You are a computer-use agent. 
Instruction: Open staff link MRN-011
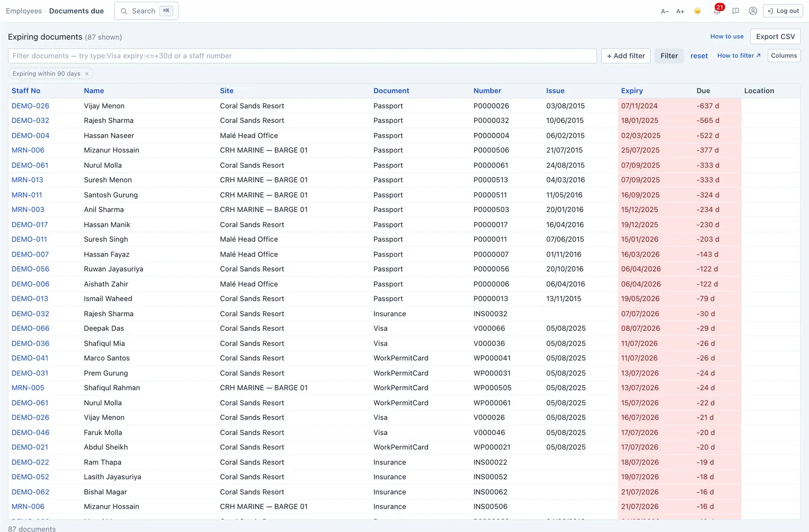tap(27, 195)
